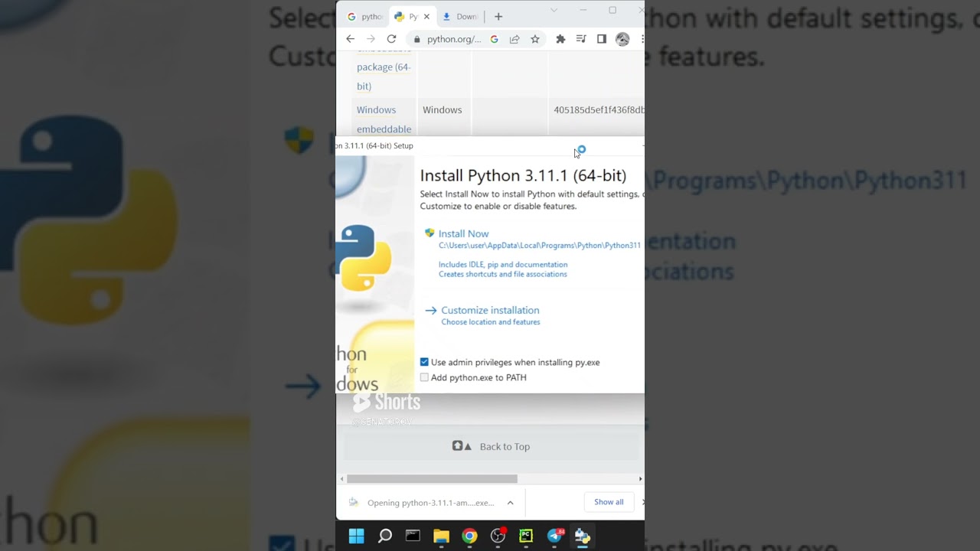Screen dimensions: 980x551
Task: Open taskbar Search
Action: tap(385, 536)
